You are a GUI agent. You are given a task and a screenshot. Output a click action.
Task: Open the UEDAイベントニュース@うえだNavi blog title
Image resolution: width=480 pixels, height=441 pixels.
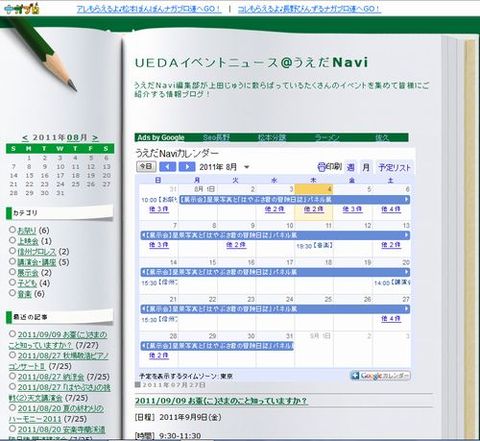(x=252, y=63)
